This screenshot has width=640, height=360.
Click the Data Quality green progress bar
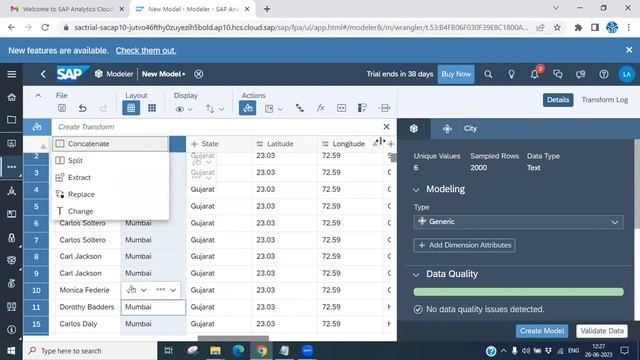click(x=518, y=292)
